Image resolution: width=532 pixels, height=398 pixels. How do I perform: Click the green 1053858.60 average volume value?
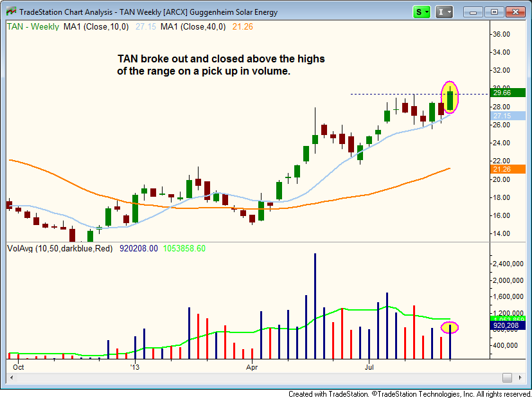[184, 249]
